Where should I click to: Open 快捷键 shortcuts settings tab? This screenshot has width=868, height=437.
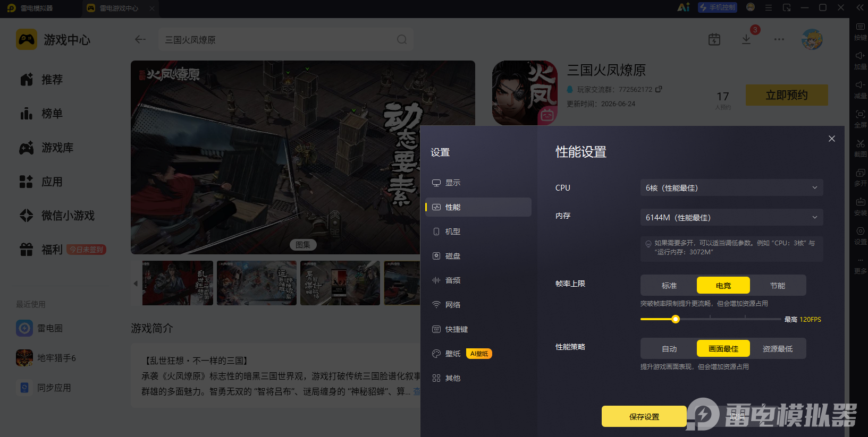coord(478,329)
